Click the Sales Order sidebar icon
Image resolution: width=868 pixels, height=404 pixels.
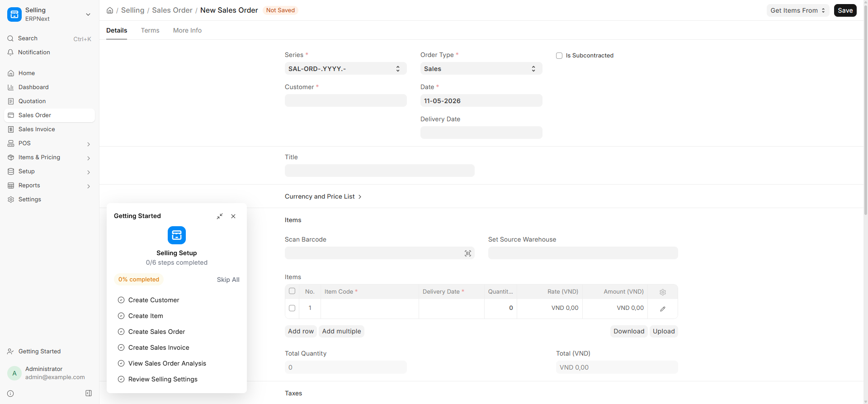(11, 115)
